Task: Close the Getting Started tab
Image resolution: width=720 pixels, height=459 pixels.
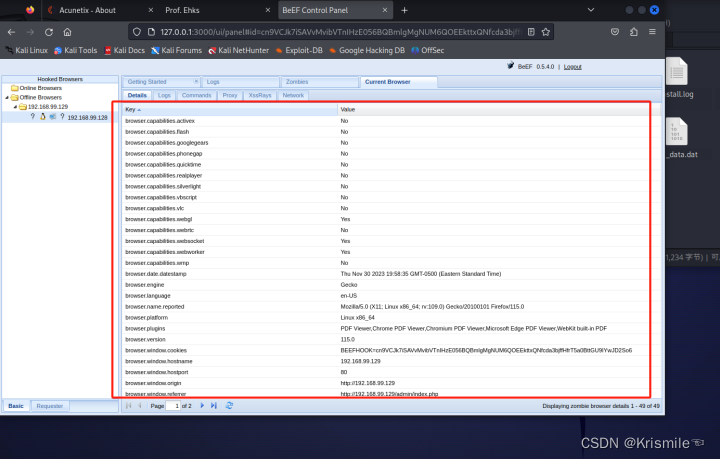Action: pos(196,81)
